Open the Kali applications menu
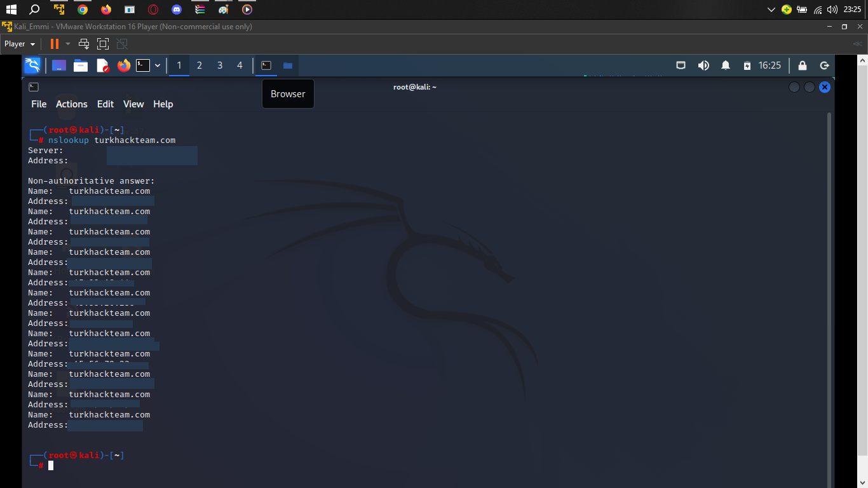This screenshot has width=868, height=488. point(32,65)
